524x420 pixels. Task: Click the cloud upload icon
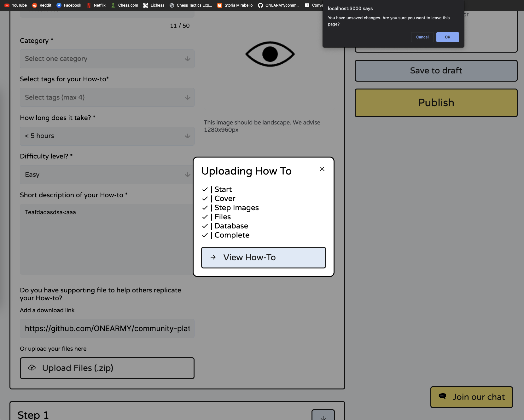pyautogui.click(x=32, y=368)
